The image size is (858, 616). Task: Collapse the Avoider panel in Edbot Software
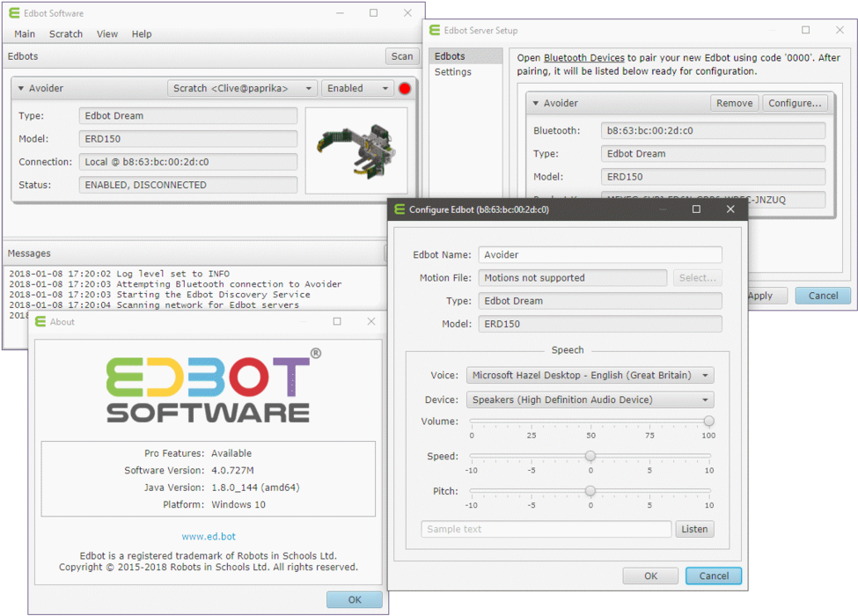point(21,88)
